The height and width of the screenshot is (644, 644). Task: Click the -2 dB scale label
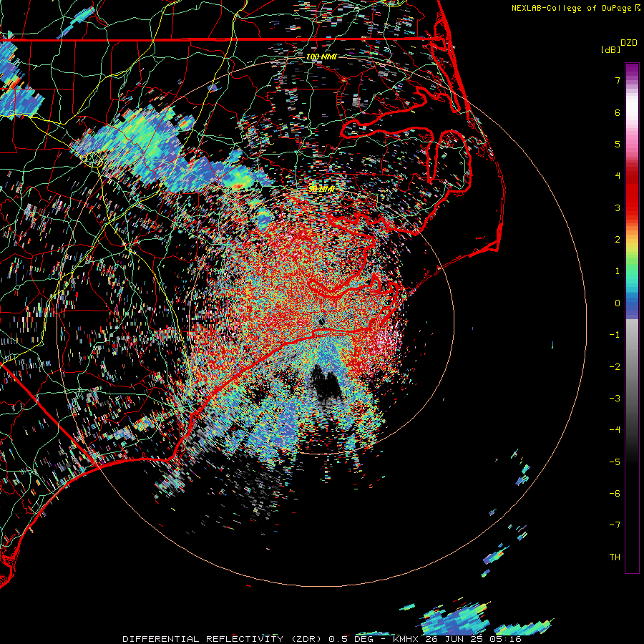[x=615, y=367]
